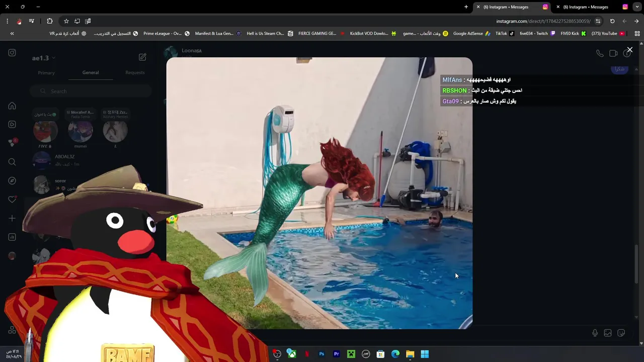644x362 pixels.
Task: Click the instagram.com address bar
Action: pyautogui.click(x=543, y=21)
